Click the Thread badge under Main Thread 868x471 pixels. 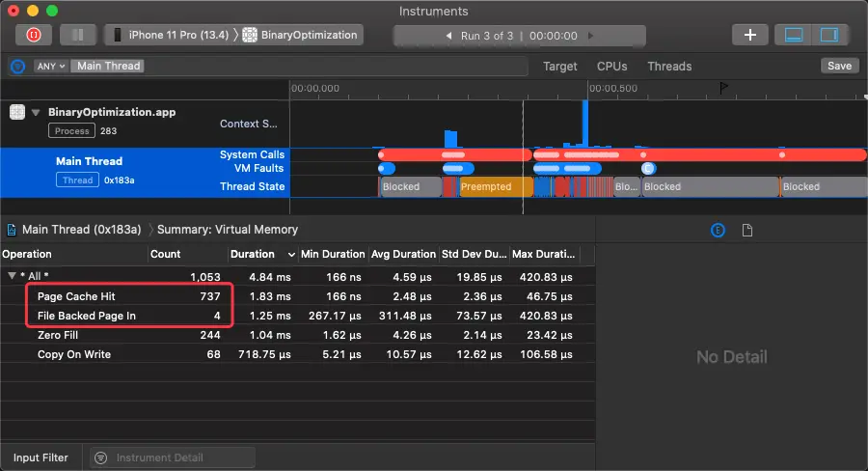click(x=77, y=180)
